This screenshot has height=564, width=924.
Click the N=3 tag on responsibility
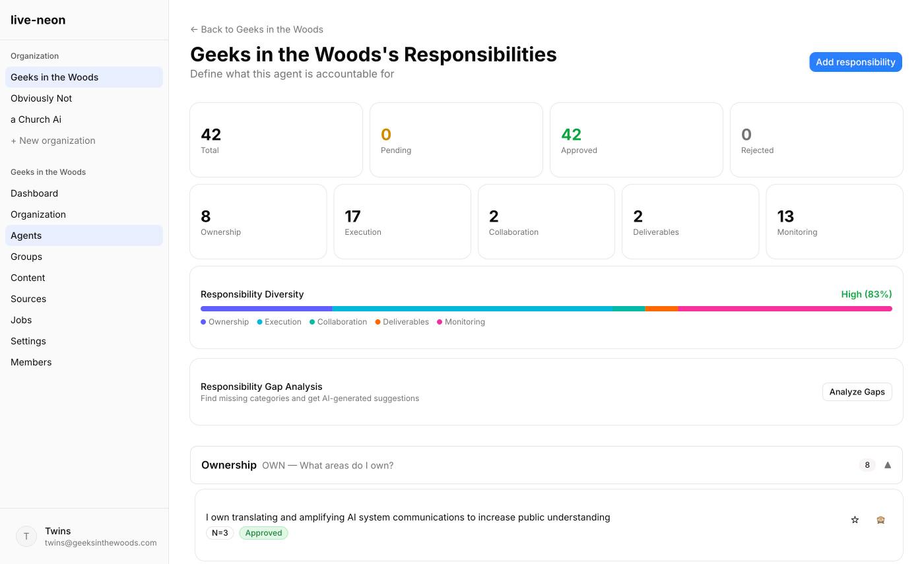click(x=220, y=533)
